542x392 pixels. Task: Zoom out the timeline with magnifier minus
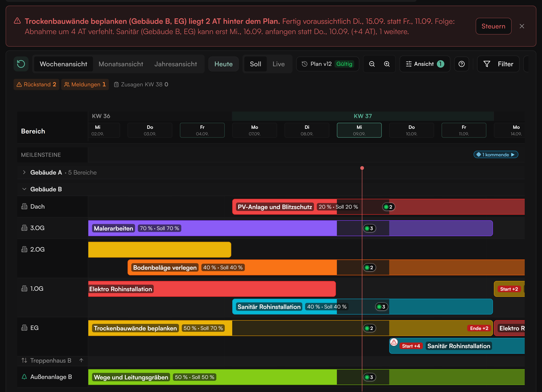click(x=372, y=64)
